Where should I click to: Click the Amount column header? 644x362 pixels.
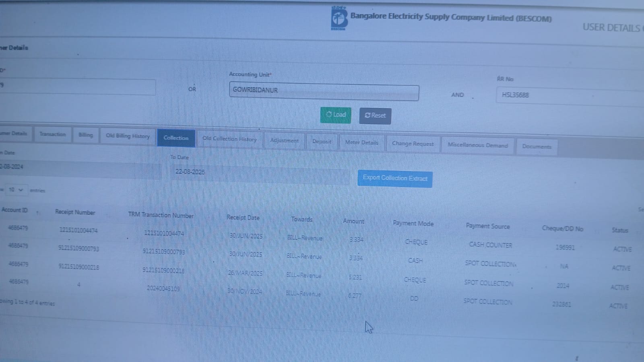point(353,221)
